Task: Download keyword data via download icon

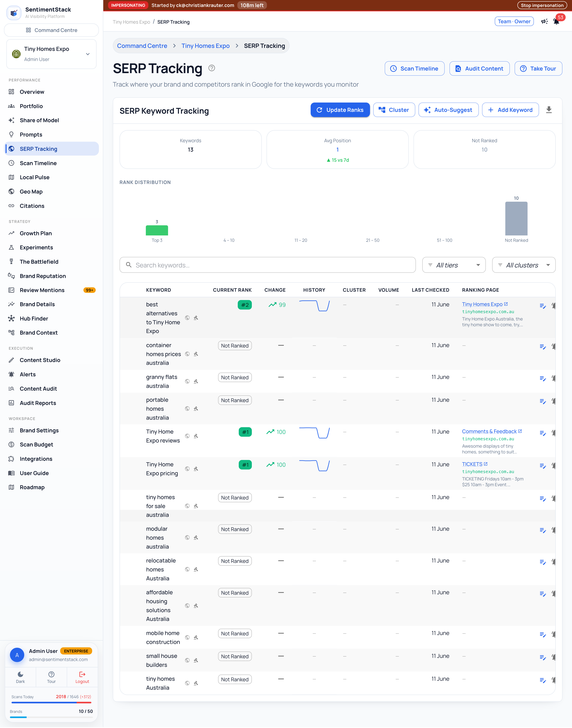Action: point(549,110)
